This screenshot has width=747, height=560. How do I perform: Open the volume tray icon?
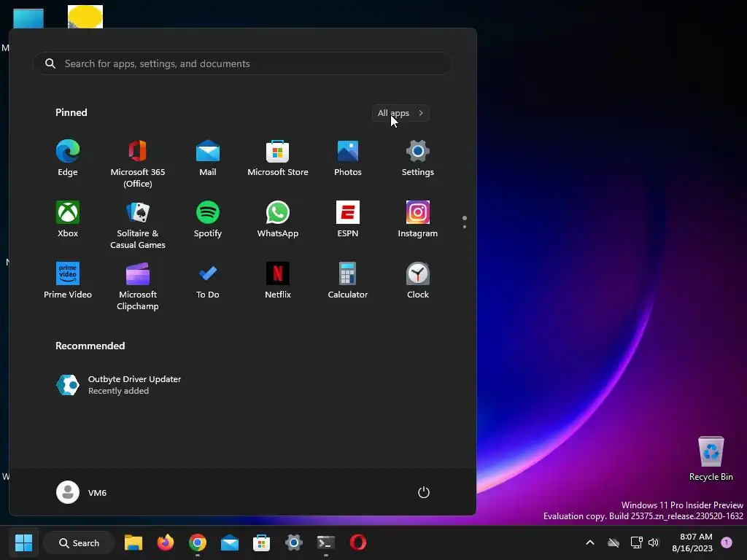654,542
